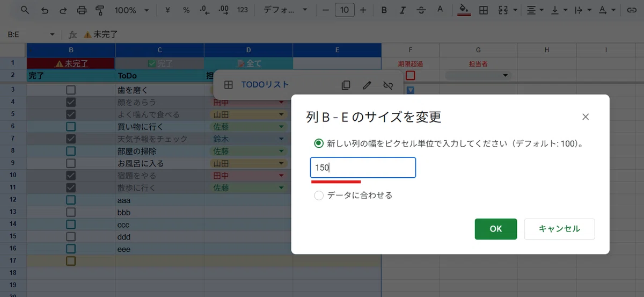Click the 全て button in D1
This screenshot has height=297, width=644.
tap(248, 63)
